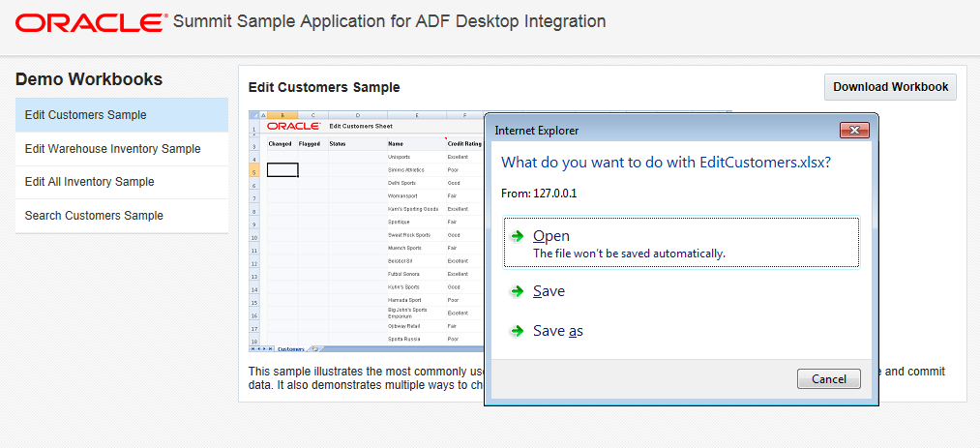Cancel the file download dialog
The width and height of the screenshot is (980, 448).
click(x=829, y=378)
